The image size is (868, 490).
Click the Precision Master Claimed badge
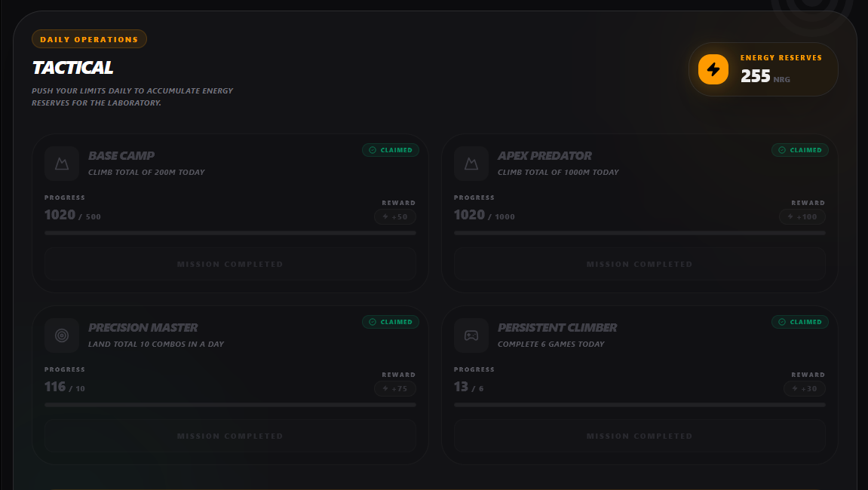[x=391, y=322]
